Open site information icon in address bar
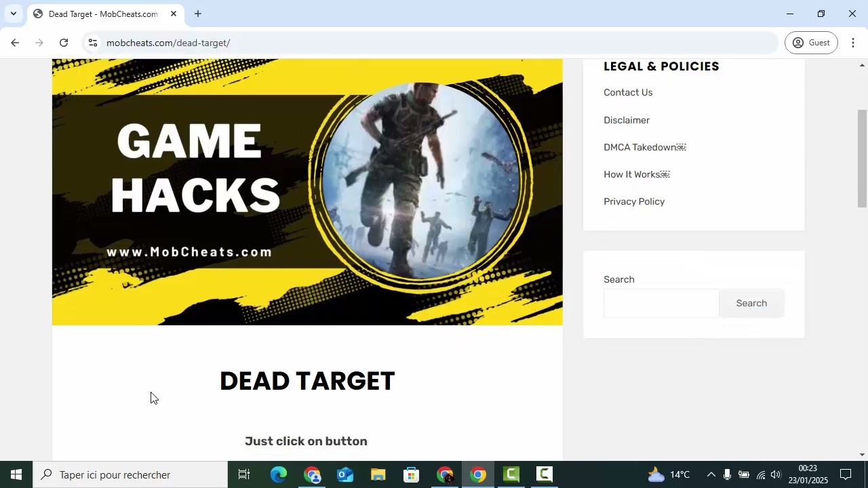This screenshot has height=488, width=868. click(93, 43)
